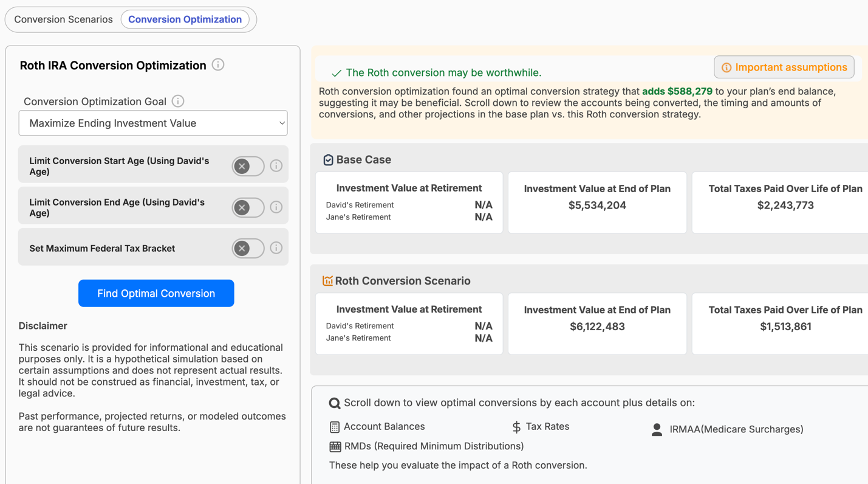Open the info tooltip beside Roth IRA Conversion Optimization
This screenshot has width=868, height=484.
point(217,64)
